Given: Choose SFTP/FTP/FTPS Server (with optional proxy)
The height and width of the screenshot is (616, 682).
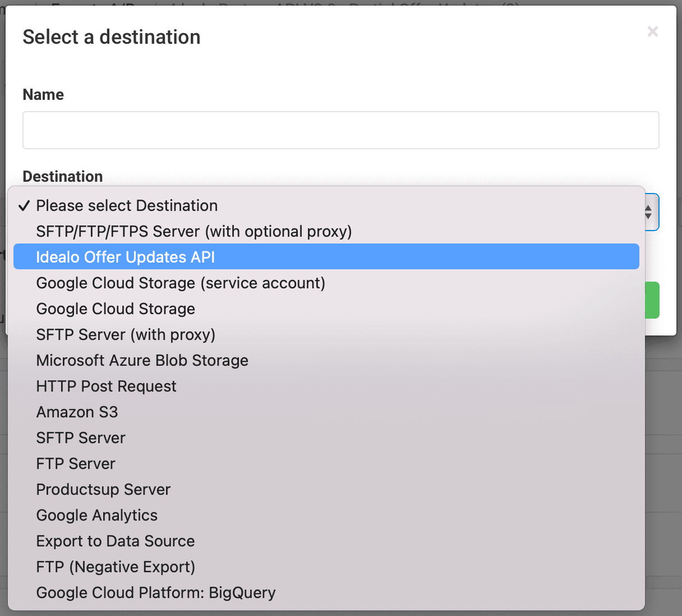Looking at the screenshot, I should 193,232.
